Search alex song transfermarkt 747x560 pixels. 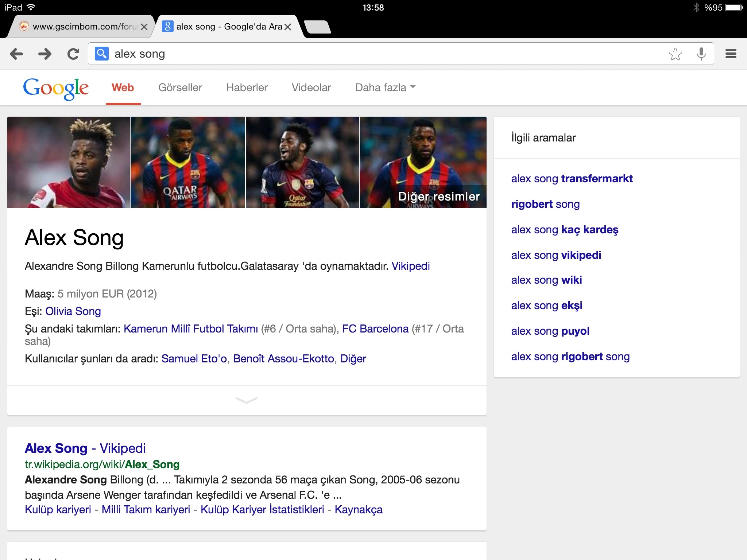(572, 179)
